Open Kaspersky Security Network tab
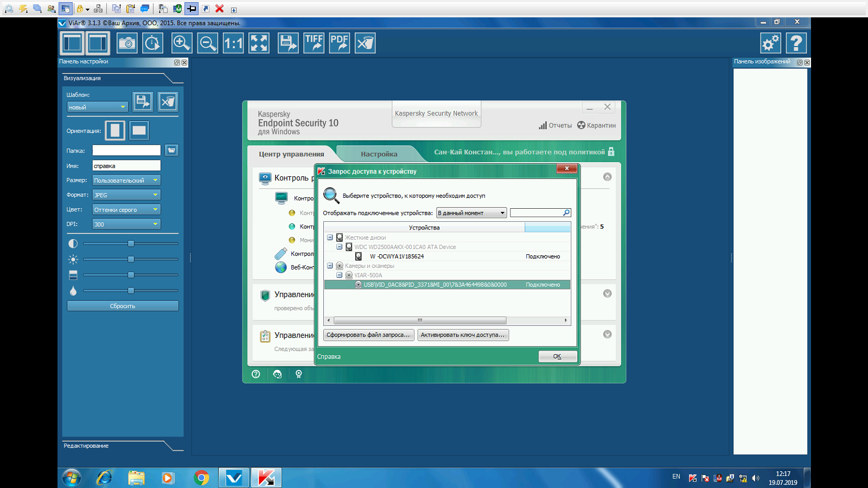Viewport: 868px width, 488px height. pos(436,114)
